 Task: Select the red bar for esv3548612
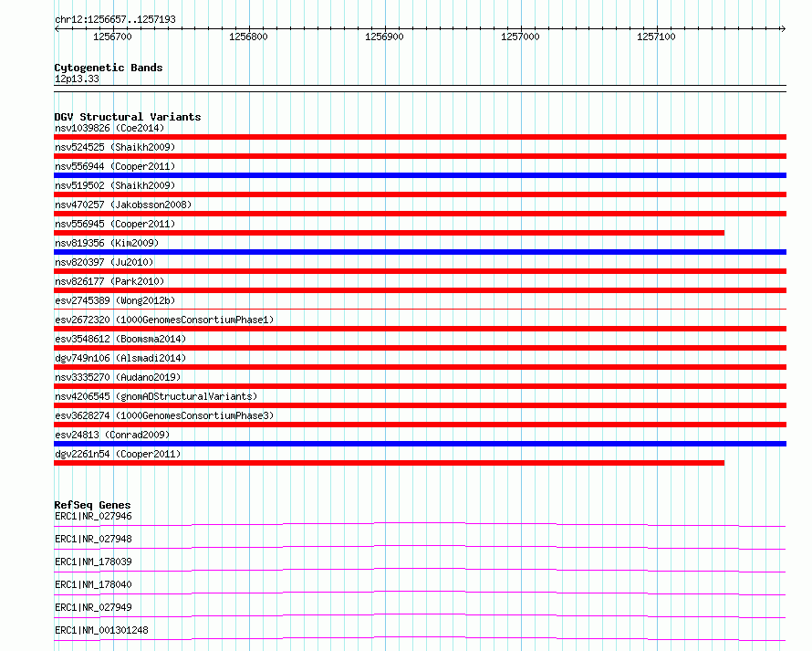pos(420,348)
